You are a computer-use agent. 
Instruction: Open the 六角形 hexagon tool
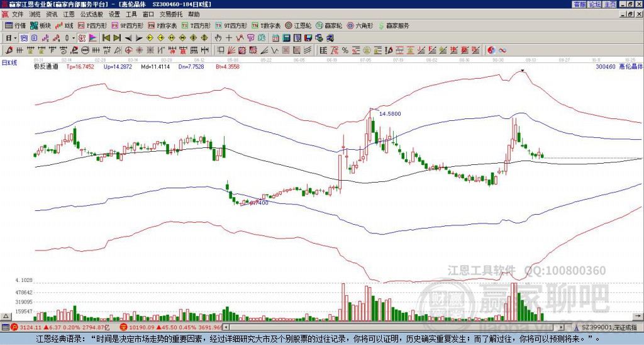tap(360, 25)
